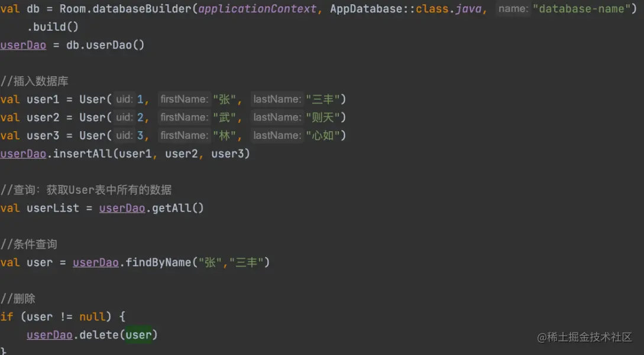This screenshot has width=644, height=355.
Task: Click the name: parameter hint
Action: tap(513, 9)
